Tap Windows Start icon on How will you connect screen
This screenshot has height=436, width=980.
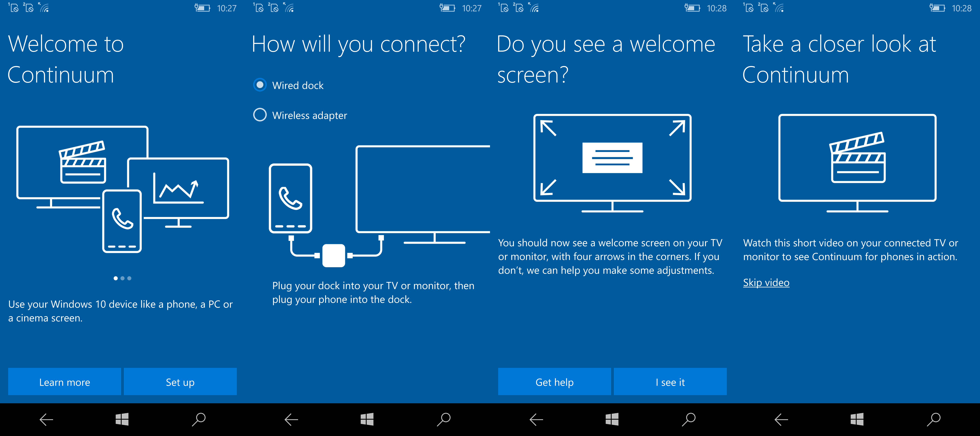pos(367,419)
